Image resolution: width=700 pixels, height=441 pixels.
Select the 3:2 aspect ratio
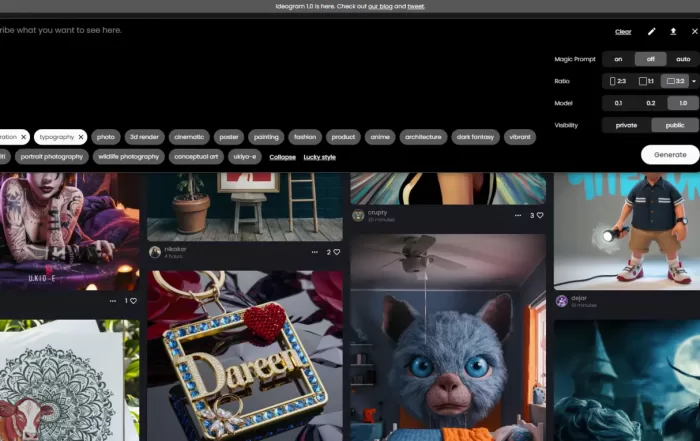675,81
